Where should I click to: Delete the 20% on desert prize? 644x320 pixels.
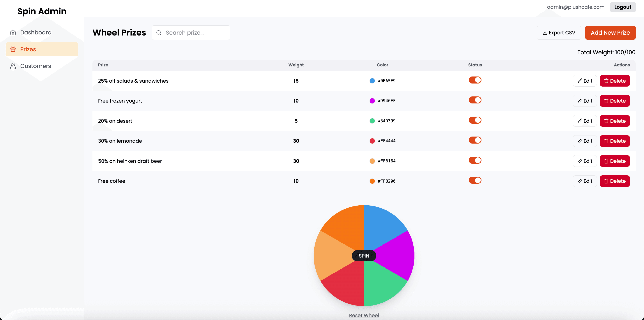(614, 121)
